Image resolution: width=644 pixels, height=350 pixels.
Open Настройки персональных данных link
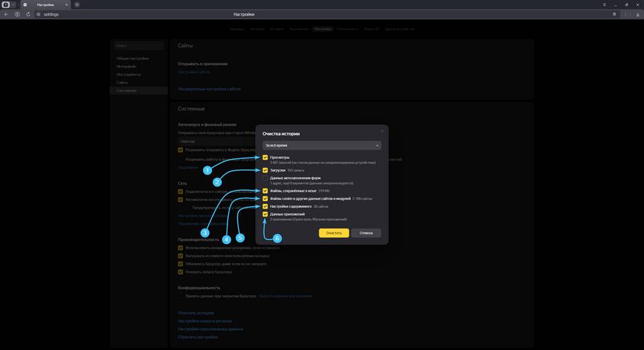point(210,329)
